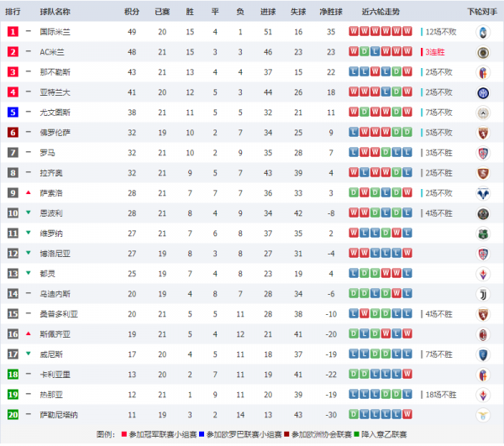
Task: Click 近六轮走势 column header
Action: point(381,12)
